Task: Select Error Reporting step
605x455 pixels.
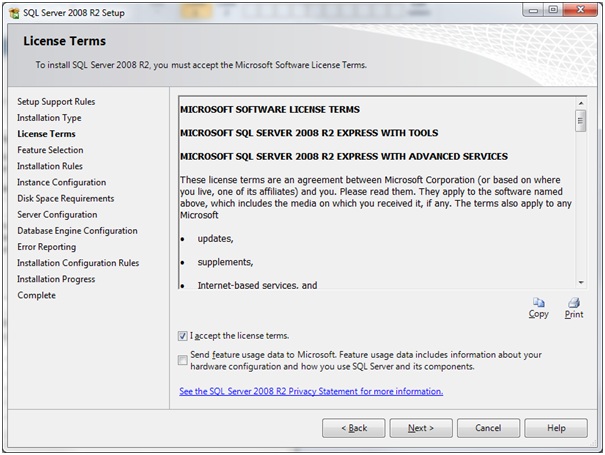Action: tap(46, 247)
